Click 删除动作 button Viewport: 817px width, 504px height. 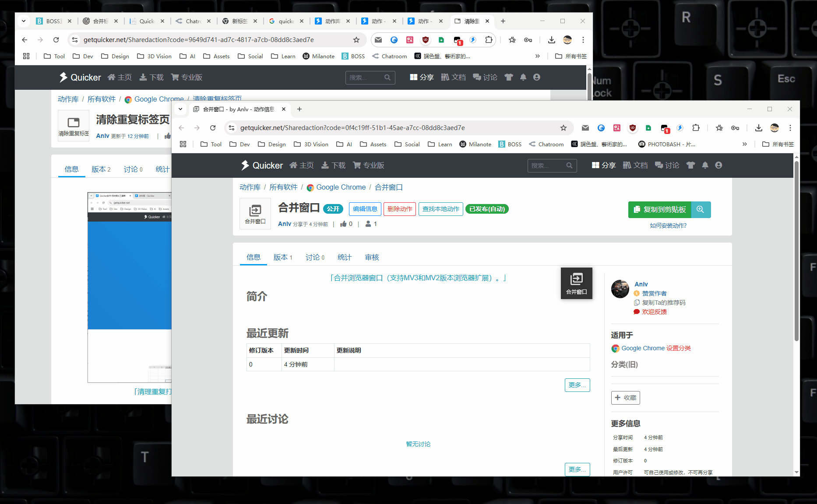pyautogui.click(x=400, y=209)
